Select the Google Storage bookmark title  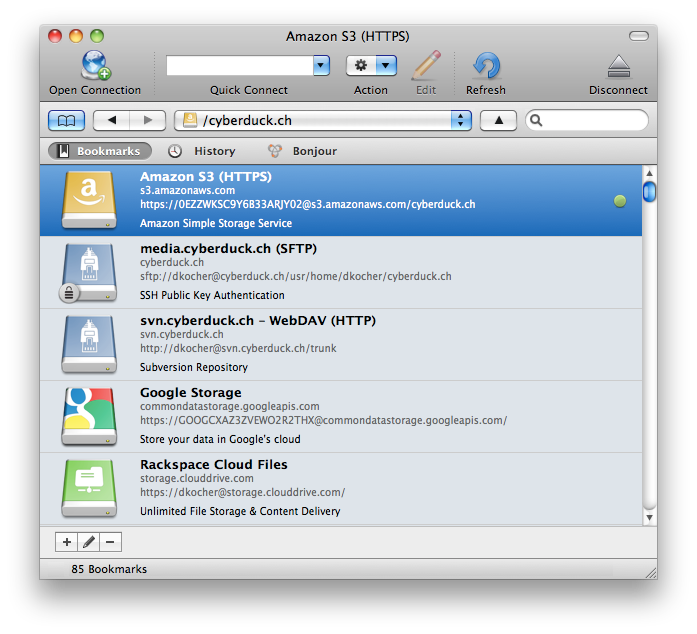tap(191, 393)
